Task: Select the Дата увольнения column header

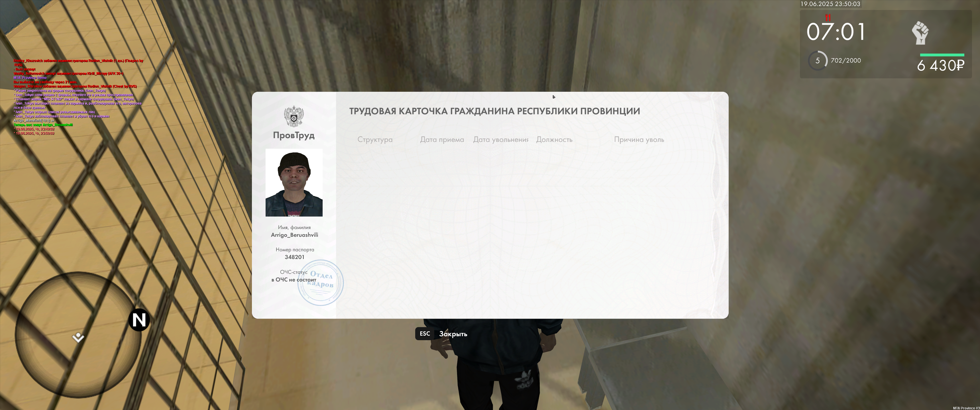Action: point(501,140)
